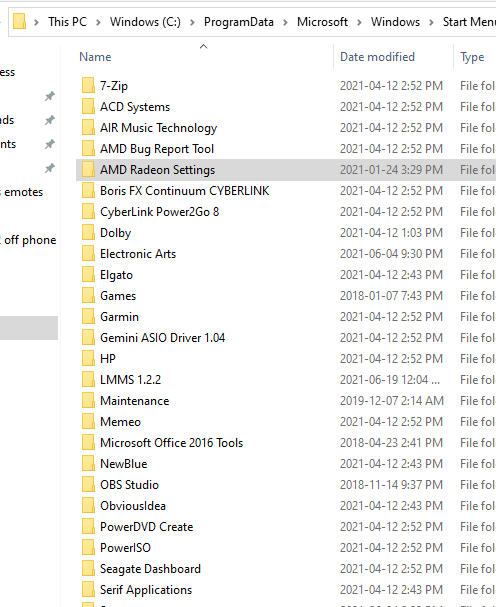Click the Maintenance folder icon

(88, 400)
